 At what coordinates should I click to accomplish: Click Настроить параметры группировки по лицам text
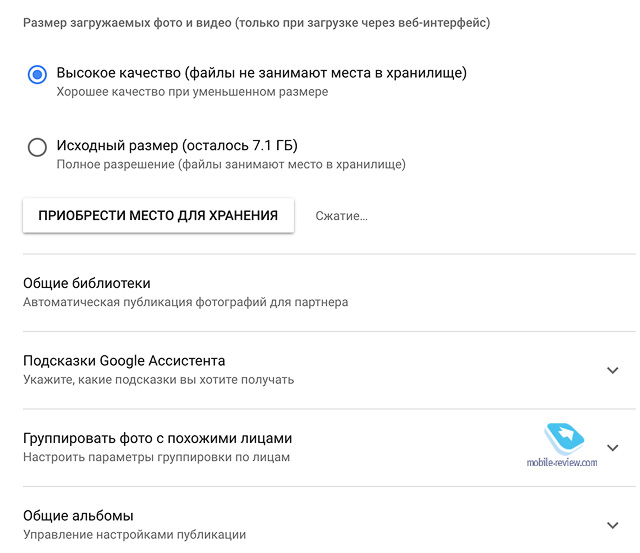pos(157,457)
